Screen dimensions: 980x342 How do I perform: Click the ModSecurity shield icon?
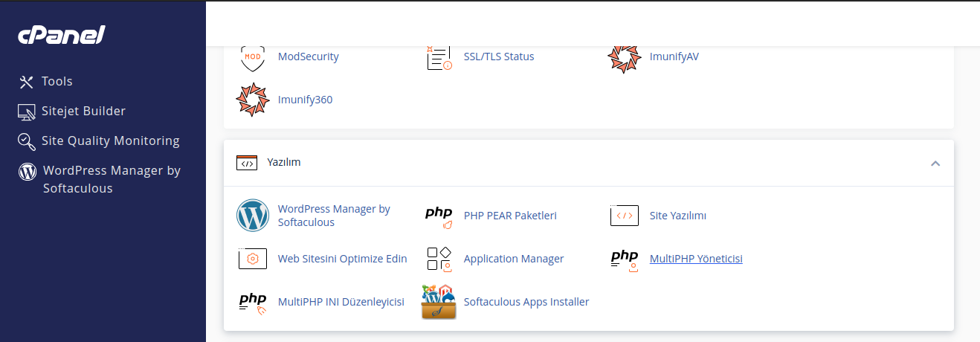point(253,57)
